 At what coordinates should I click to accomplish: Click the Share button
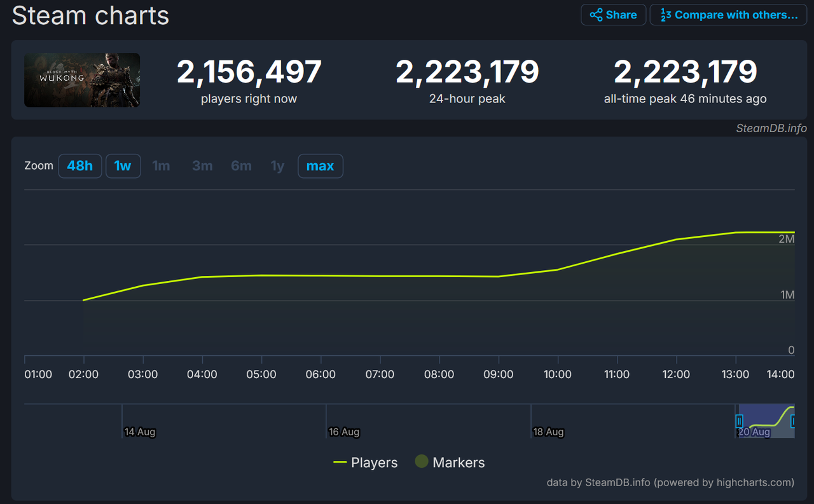pyautogui.click(x=613, y=15)
